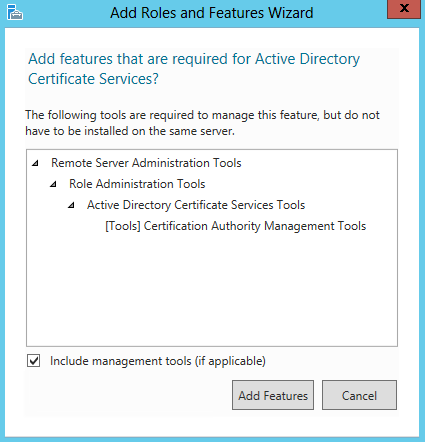Click the wizard icon in the title bar

(15, 12)
